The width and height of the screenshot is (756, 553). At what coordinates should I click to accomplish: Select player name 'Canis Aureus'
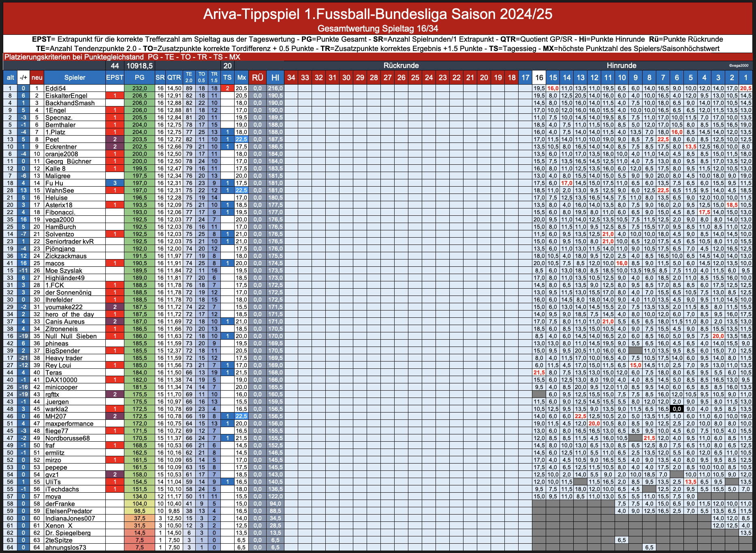click(65, 321)
